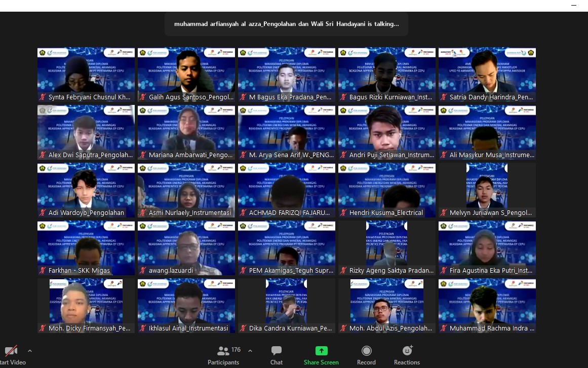Viewport: 588px width, 368px height.
Task: Click the Ikhlasul Ainal_Instrumentasi name label
Action: point(188,328)
